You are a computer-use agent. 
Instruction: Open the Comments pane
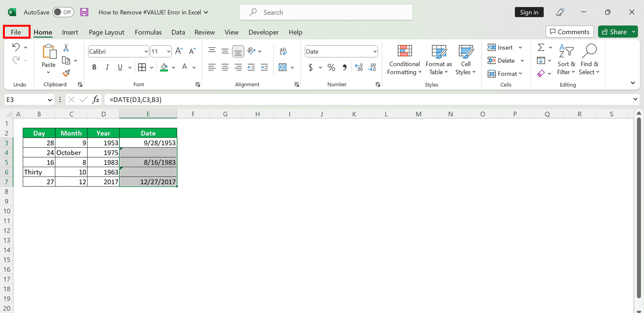[570, 32]
